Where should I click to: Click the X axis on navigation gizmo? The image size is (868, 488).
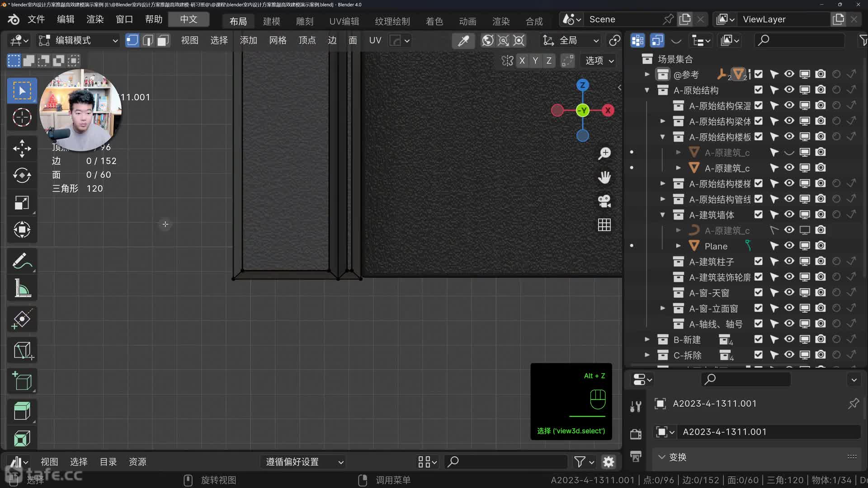(608, 110)
